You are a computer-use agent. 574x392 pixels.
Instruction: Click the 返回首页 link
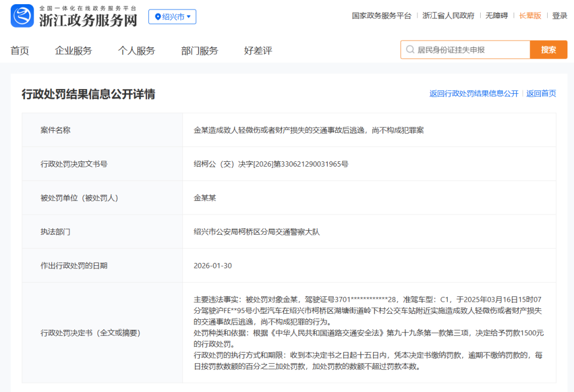541,93
